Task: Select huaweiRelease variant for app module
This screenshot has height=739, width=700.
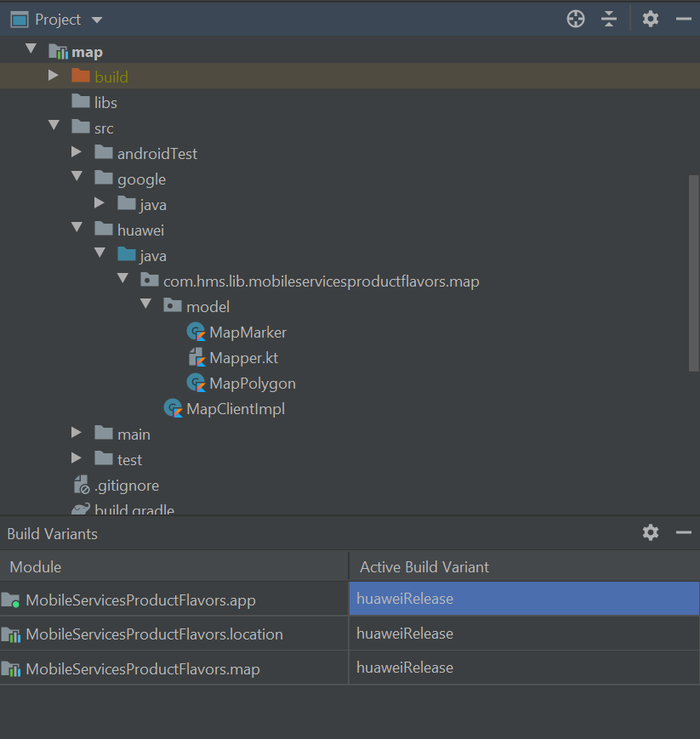Action: pyautogui.click(x=524, y=599)
